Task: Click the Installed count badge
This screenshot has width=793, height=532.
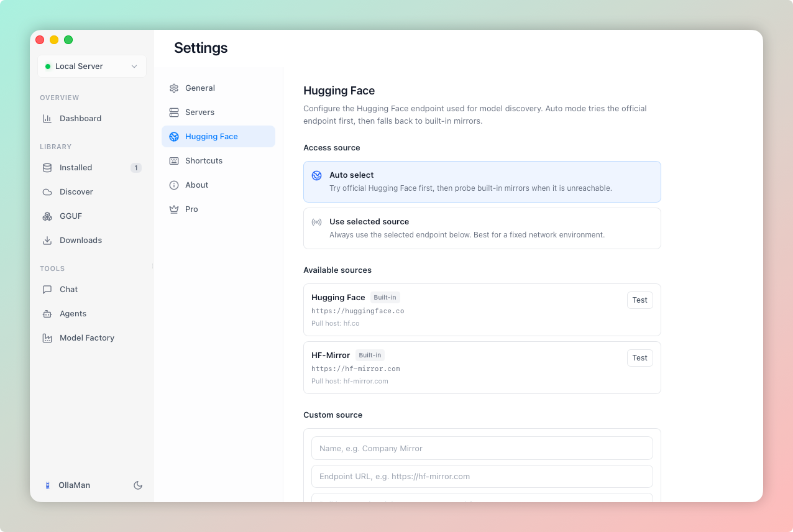Action: (136, 168)
